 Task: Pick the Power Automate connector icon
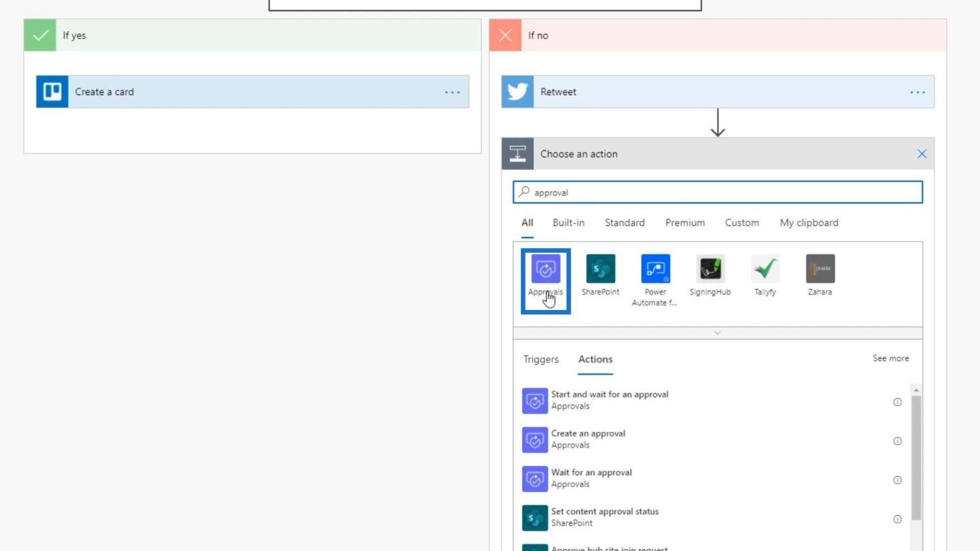[x=655, y=269]
